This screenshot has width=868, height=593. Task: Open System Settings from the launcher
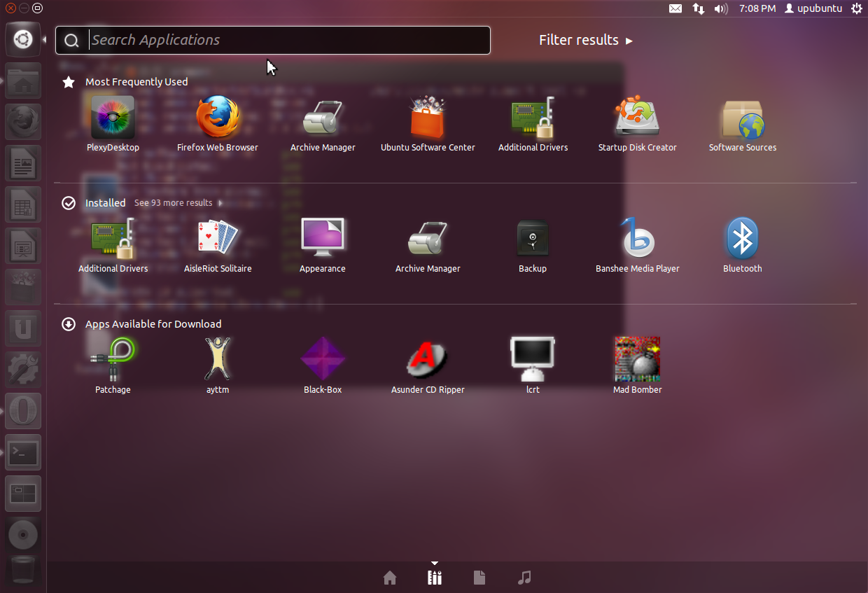[x=23, y=370]
